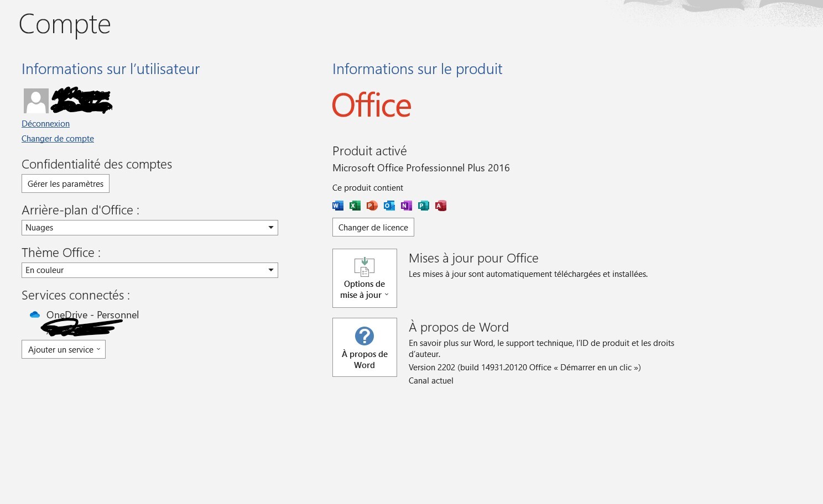Click the Produit activé heading
The height and width of the screenshot is (504, 823).
369,151
